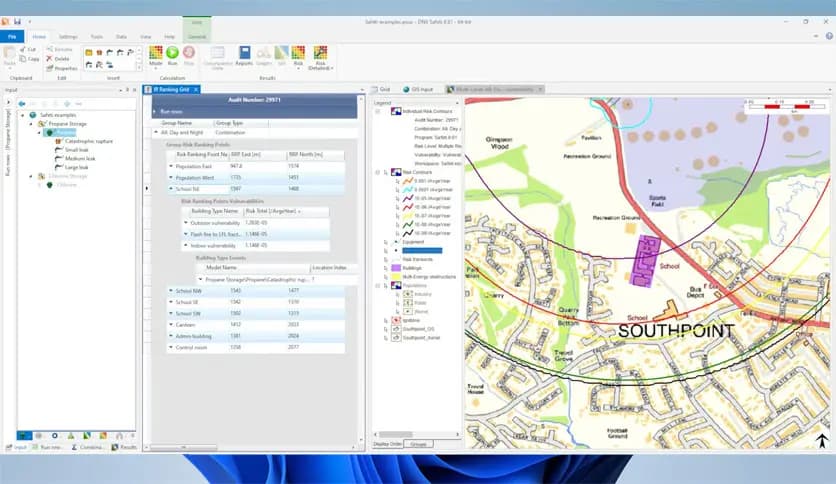836x484 pixels.
Task: Click the purple Buildings color swatch
Action: click(396, 268)
